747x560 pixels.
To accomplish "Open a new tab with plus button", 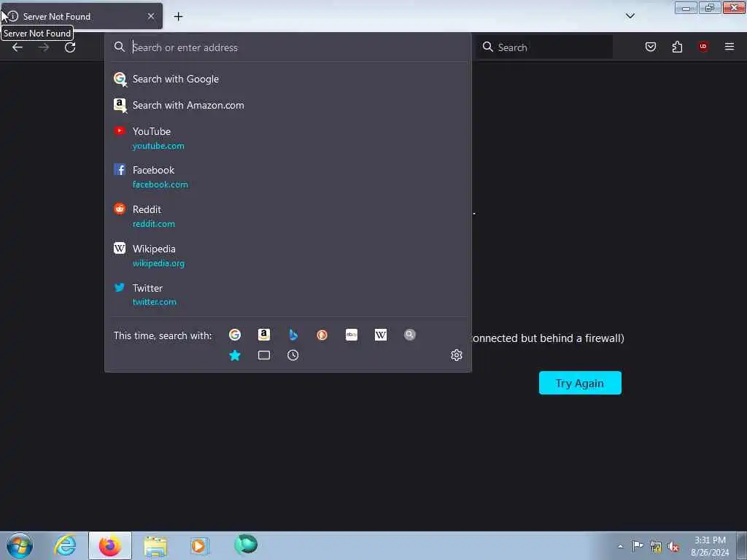I will click(178, 17).
